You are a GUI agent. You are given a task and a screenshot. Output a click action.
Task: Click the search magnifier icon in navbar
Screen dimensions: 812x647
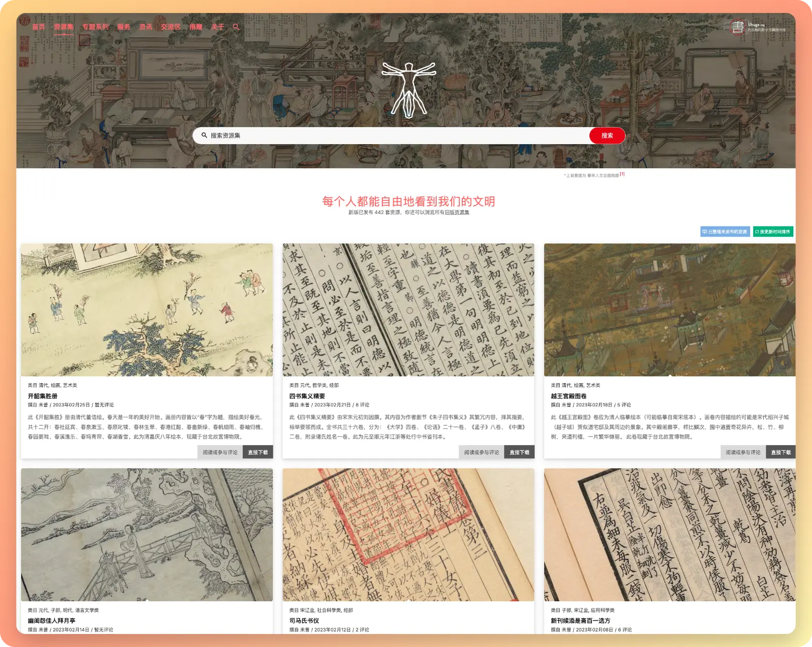[236, 27]
